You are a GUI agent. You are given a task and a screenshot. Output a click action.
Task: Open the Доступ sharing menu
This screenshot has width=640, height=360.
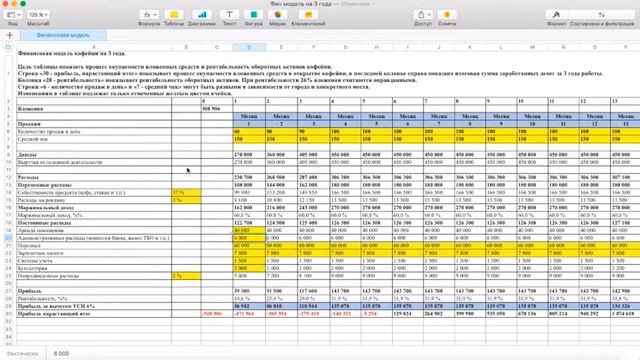(x=423, y=15)
